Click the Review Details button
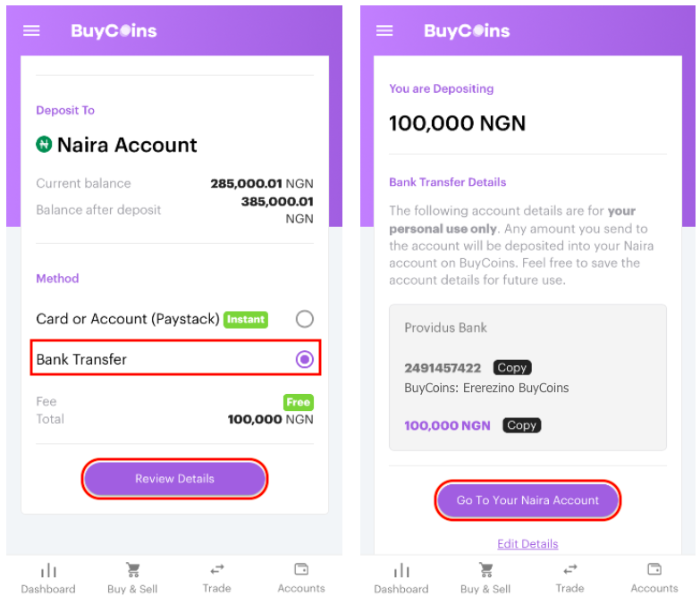The height and width of the screenshot is (612, 700). [174, 479]
